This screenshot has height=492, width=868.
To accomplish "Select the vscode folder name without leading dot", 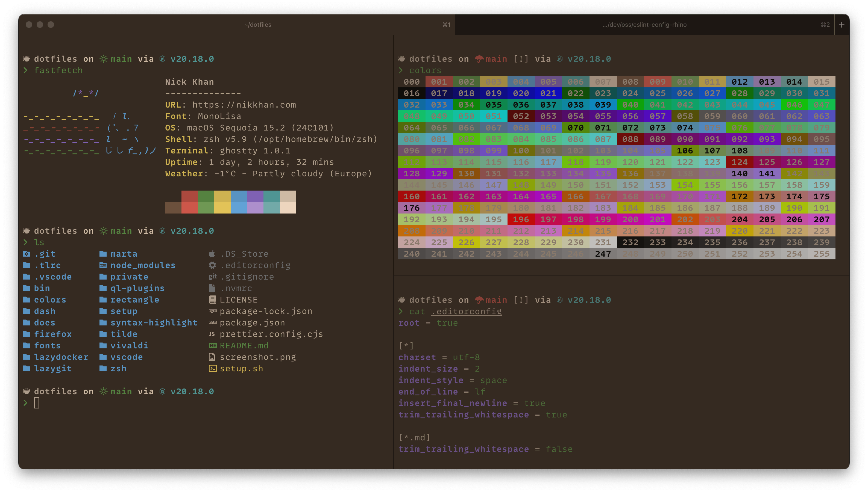I will click(127, 357).
